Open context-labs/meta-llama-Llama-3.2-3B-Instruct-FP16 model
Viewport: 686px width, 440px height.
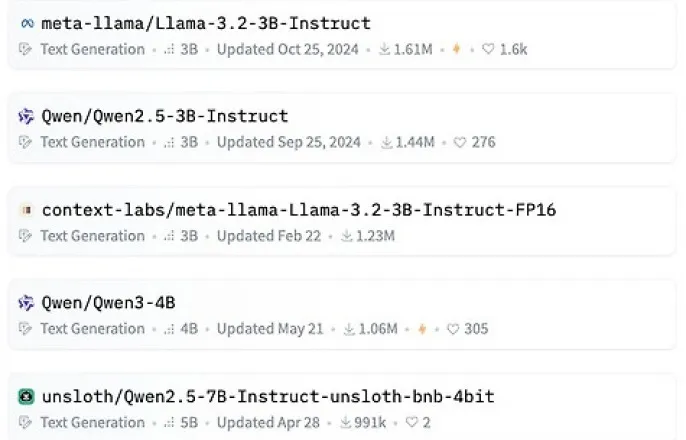click(299, 210)
